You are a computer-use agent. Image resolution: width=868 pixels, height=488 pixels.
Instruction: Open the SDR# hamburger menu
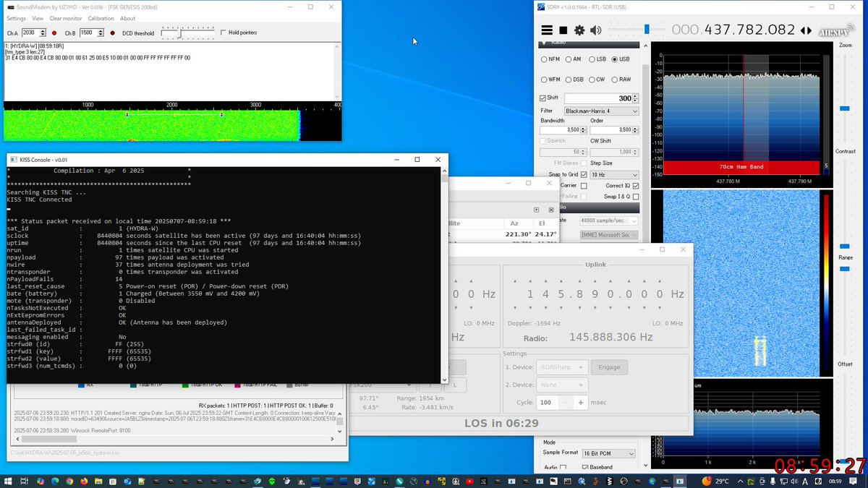(x=547, y=30)
